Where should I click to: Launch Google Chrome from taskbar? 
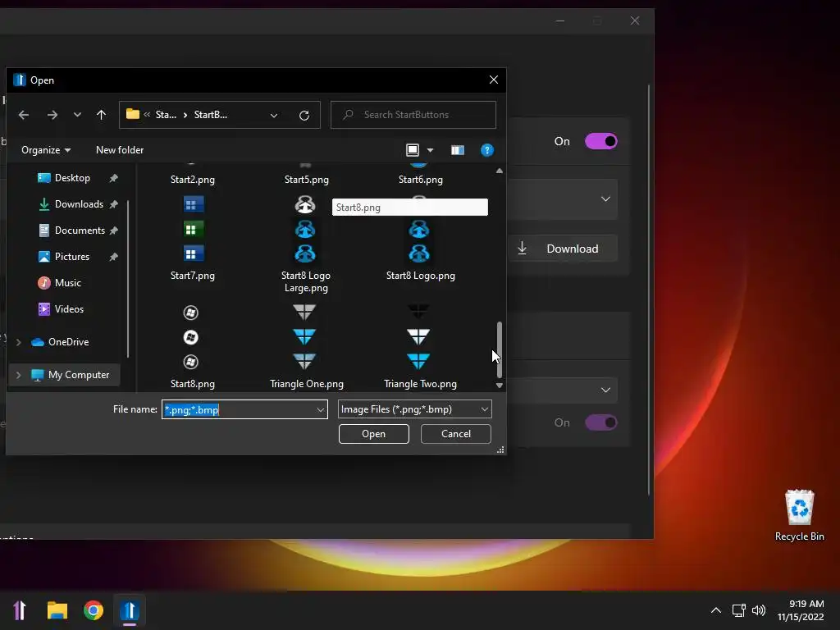click(x=94, y=610)
